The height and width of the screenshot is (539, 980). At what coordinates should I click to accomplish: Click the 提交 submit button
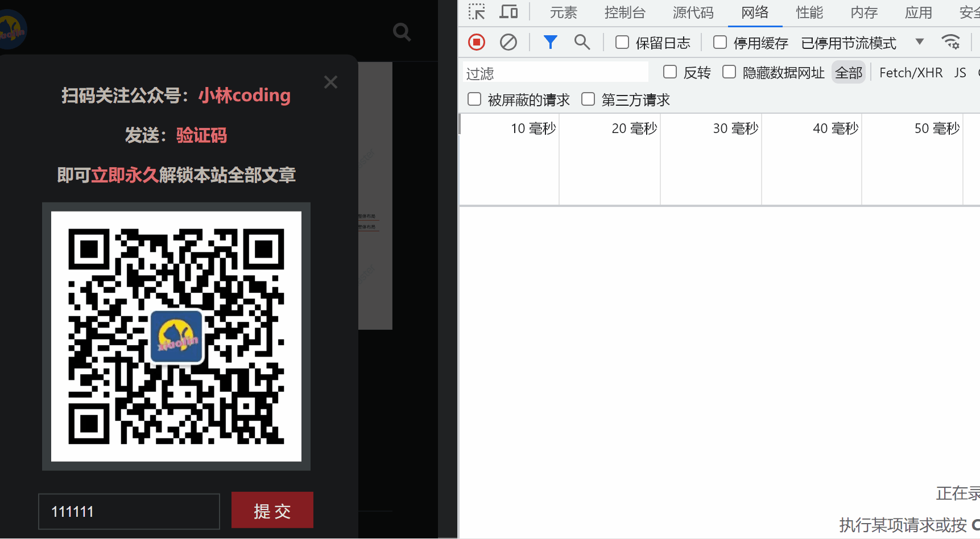pyautogui.click(x=272, y=511)
